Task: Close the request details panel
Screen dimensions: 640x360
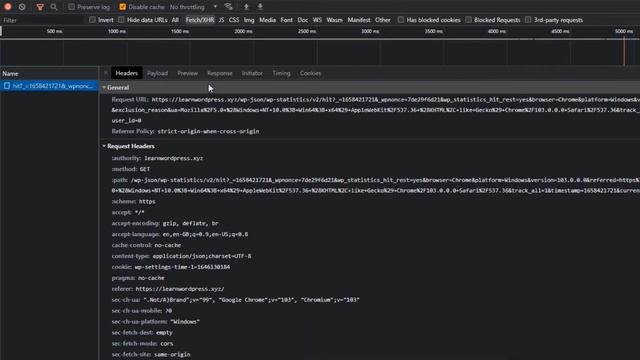Action: 105,73
